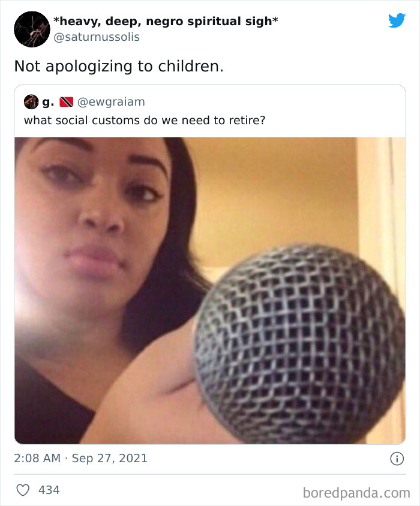Open the saturnussolis profile avatar
This screenshot has width=420, height=506.
point(32,29)
